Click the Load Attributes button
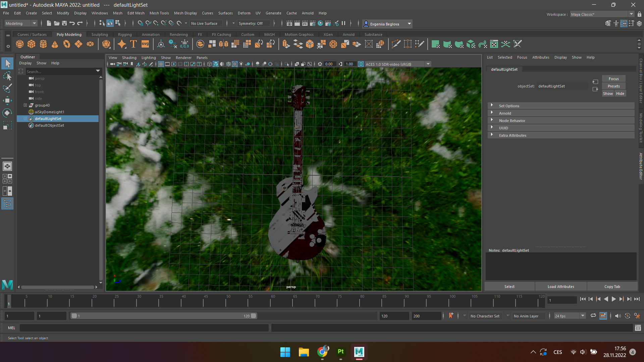The width and height of the screenshot is (644, 362). pos(560,286)
